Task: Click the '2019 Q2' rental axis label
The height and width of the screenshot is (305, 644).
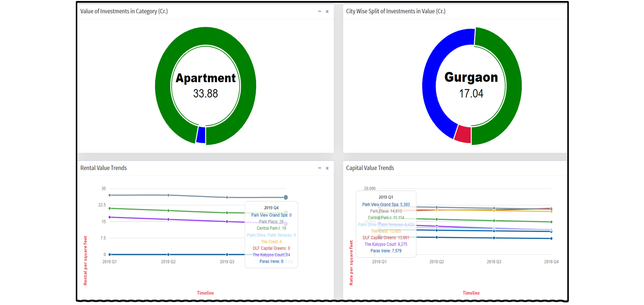Action: (x=168, y=262)
